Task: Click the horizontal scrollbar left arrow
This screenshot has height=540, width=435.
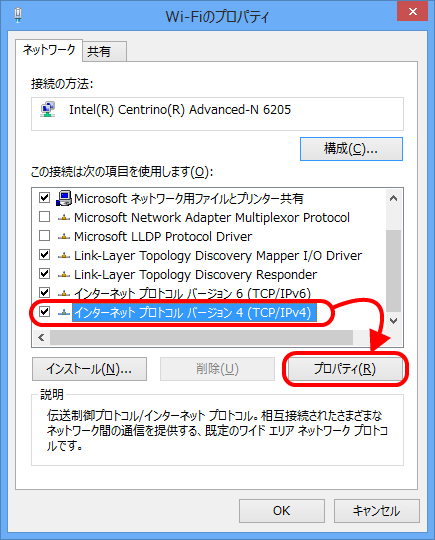Action: 41,338
